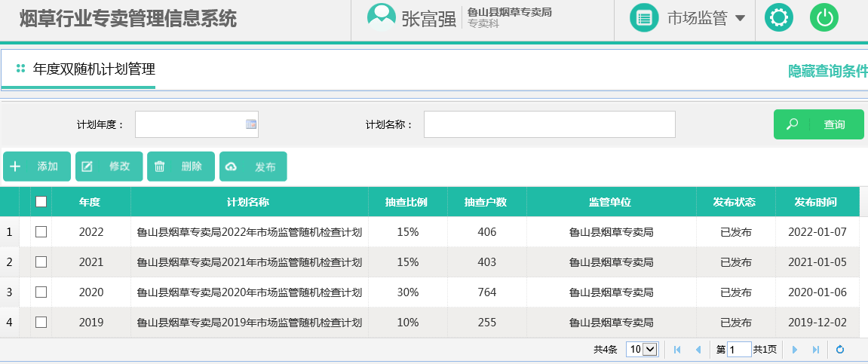Go to first page in pager
Image resolution: width=868 pixels, height=364 pixels.
coord(677,350)
